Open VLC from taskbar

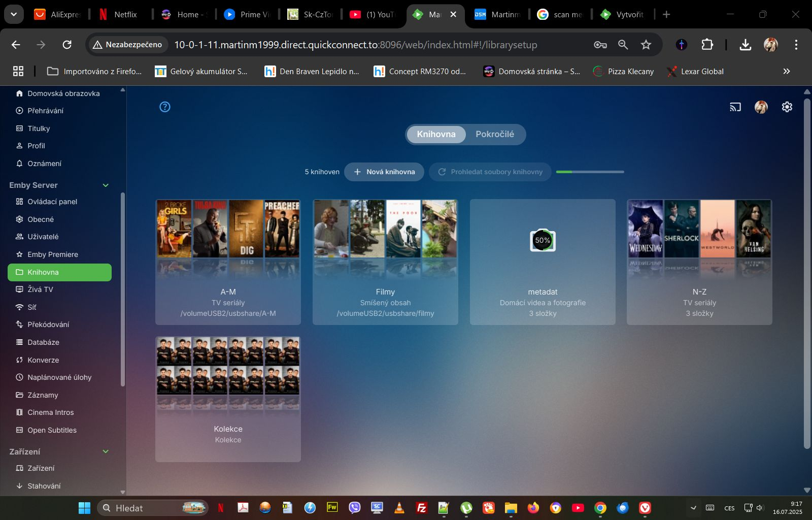pos(399,508)
